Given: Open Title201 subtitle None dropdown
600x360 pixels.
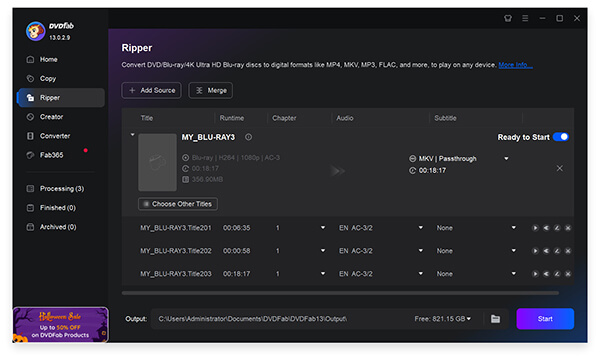Looking at the screenshot, I should tap(514, 228).
